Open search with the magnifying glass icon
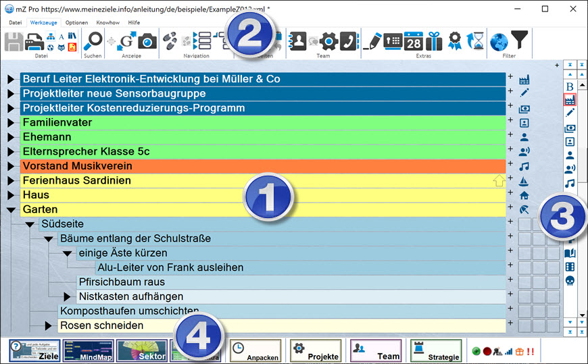The height and width of the screenshot is (364, 588). pyautogui.click(x=93, y=41)
